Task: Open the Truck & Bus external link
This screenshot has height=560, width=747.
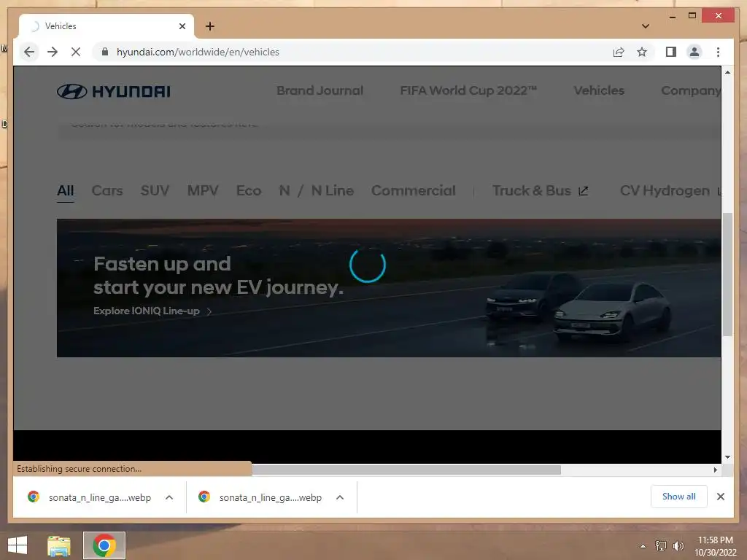Action: pyautogui.click(x=541, y=190)
